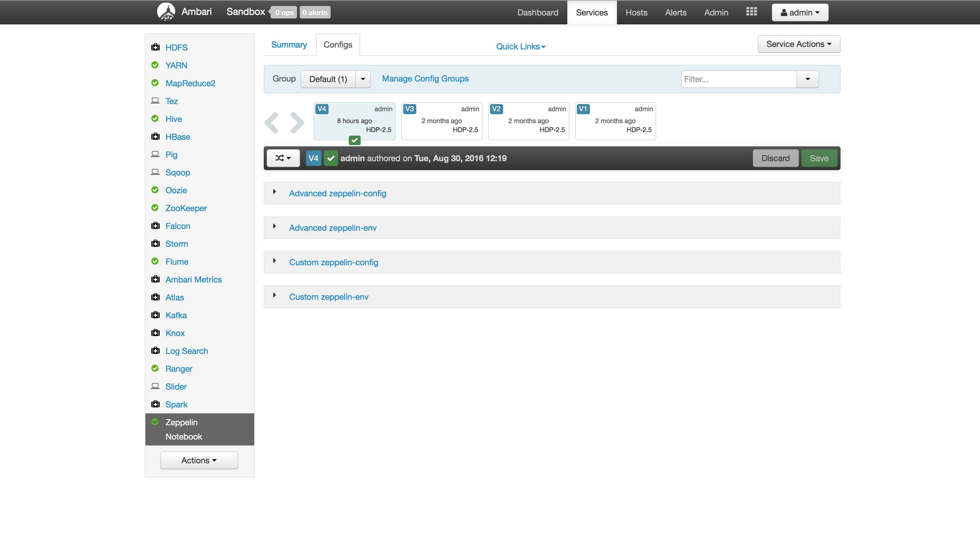Click the maintenance icon next to HDFS
Screen dimensions: 980x546
click(155, 47)
